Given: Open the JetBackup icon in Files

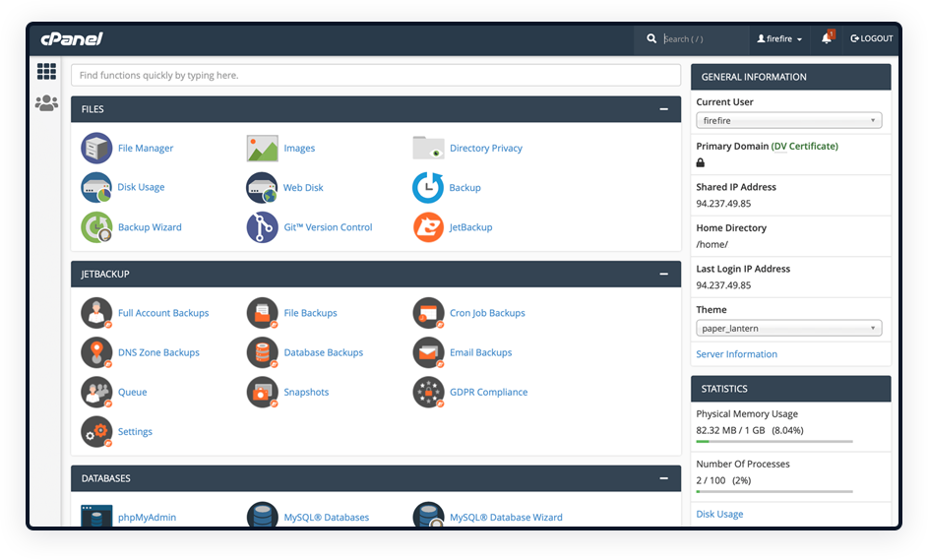Looking at the screenshot, I should (428, 227).
